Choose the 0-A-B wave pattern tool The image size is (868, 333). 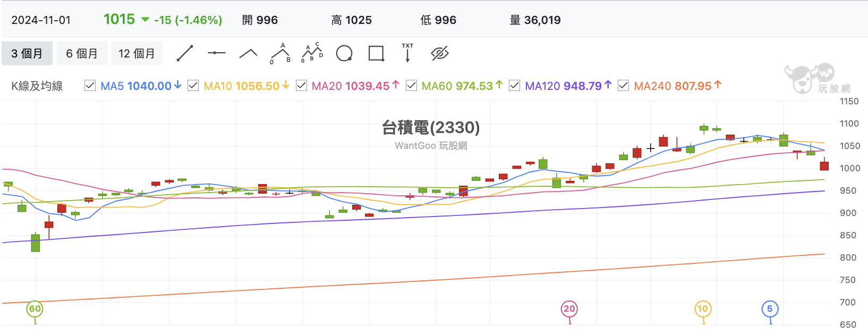click(x=280, y=53)
